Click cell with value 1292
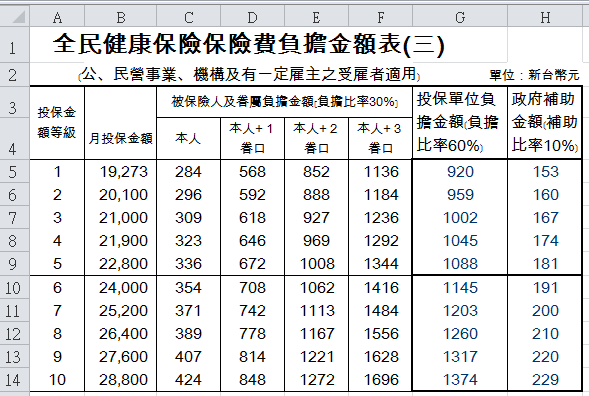 (x=381, y=240)
